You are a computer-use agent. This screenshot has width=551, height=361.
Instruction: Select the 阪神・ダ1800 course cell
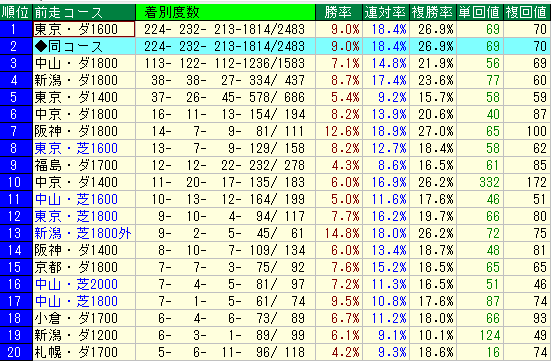[84, 131]
